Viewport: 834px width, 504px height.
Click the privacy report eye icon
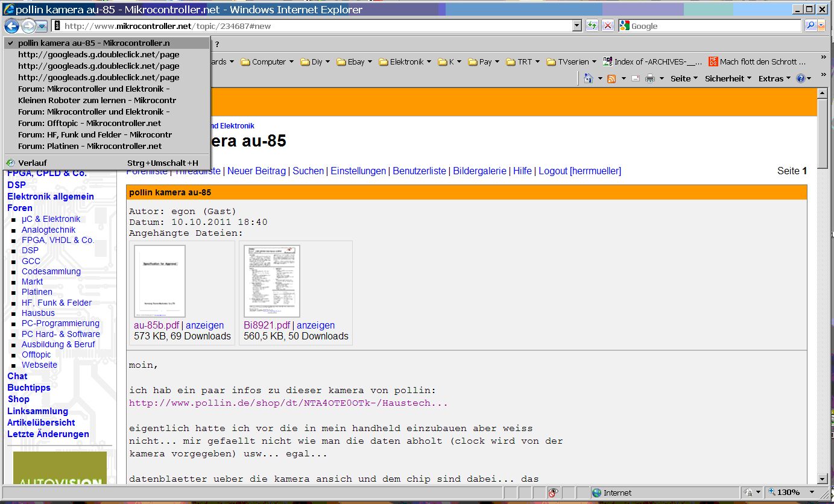(553, 493)
